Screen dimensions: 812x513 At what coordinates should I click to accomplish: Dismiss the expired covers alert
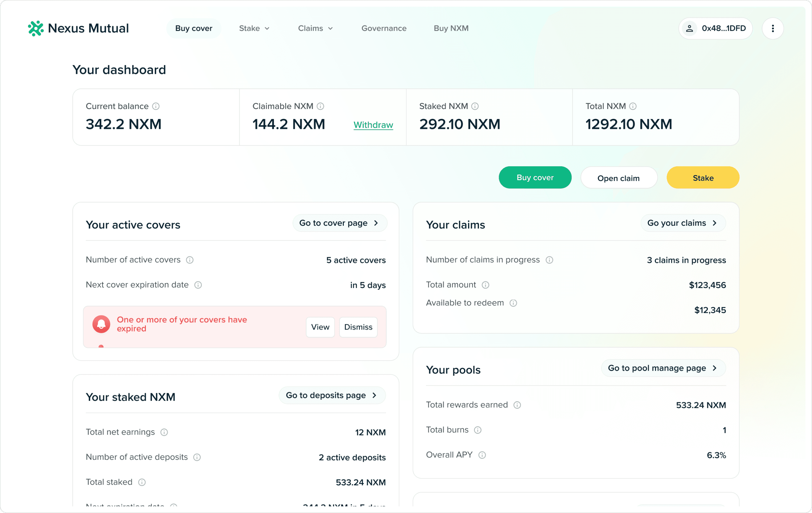pos(358,327)
